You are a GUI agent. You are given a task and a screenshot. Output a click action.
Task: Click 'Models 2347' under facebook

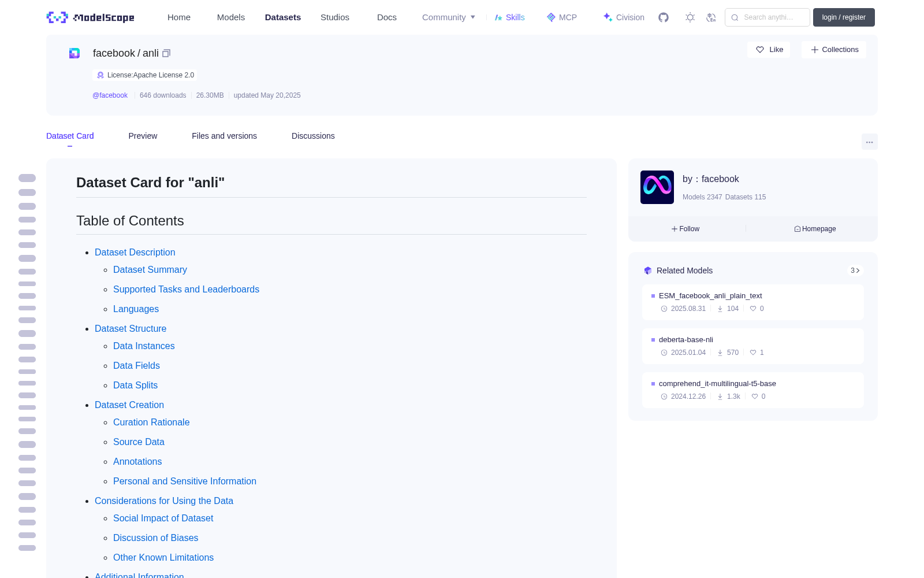[702, 197]
